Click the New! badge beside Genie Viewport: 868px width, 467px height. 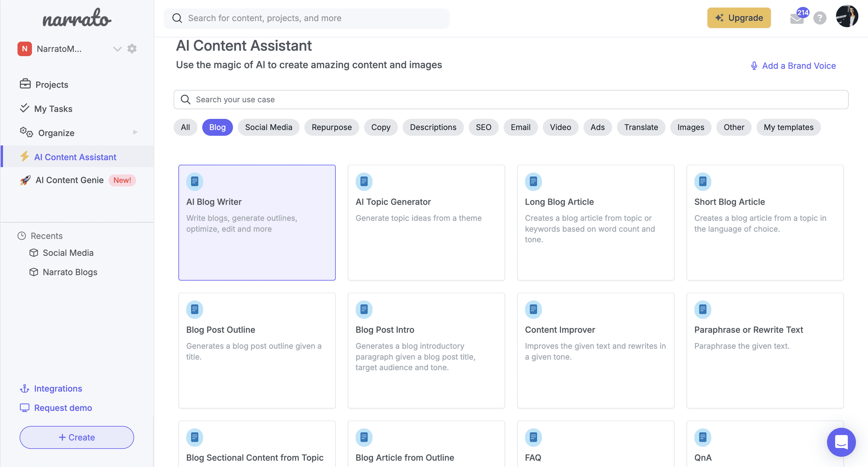[x=122, y=180]
